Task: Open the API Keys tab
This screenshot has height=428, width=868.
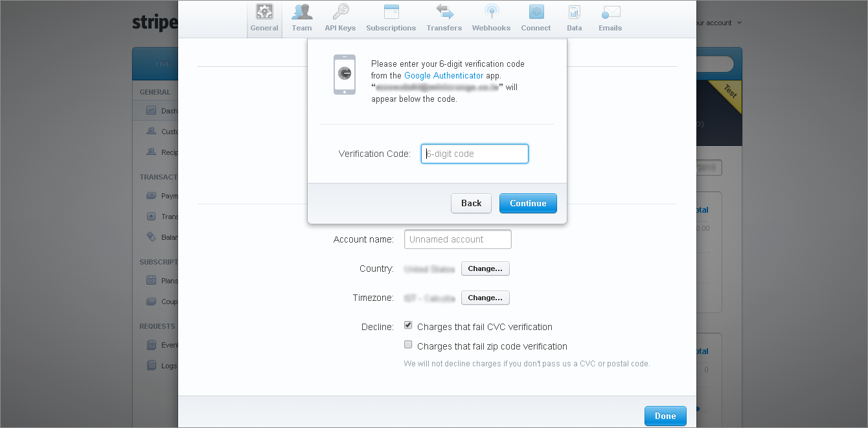Action: click(340, 18)
